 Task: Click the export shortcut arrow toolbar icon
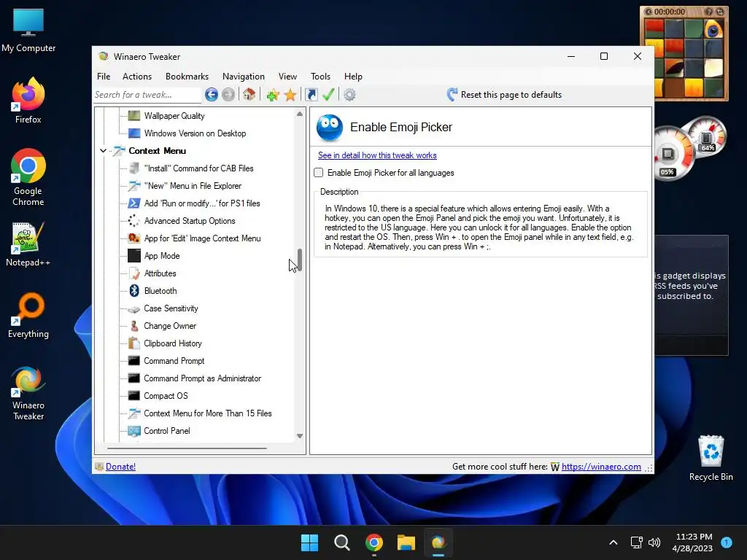pos(311,95)
